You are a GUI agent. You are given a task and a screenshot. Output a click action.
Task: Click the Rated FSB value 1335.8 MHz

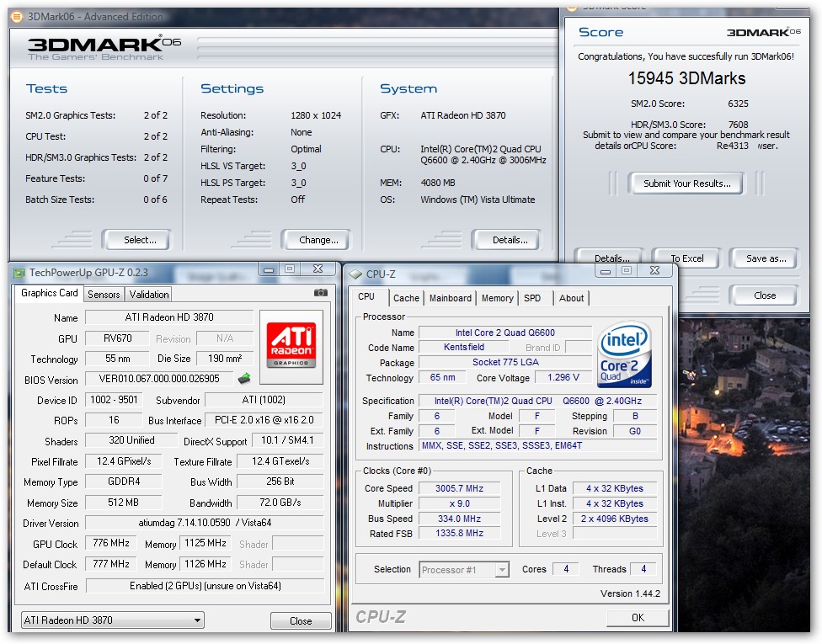[459, 533]
